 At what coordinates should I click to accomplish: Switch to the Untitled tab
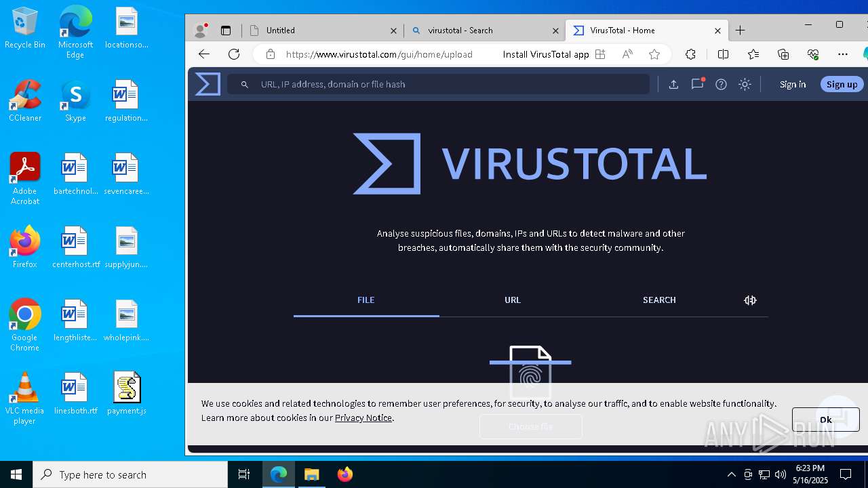[x=323, y=30]
